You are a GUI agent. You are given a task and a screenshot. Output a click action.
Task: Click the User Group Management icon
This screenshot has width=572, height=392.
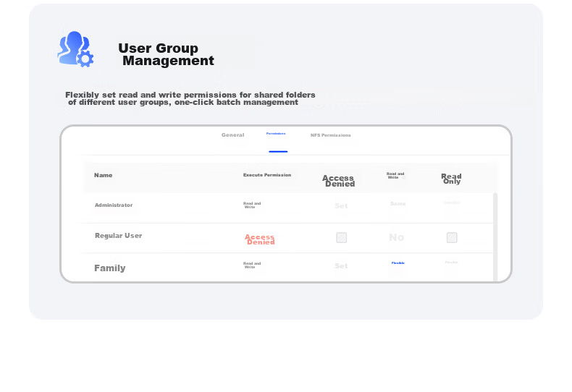[x=75, y=49]
